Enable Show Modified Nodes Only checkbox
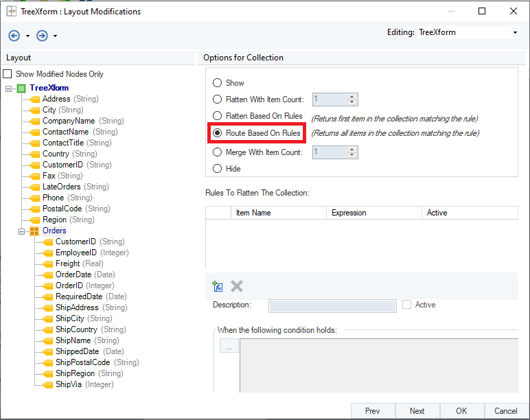The height and width of the screenshot is (420, 530). pyautogui.click(x=8, y=74)
